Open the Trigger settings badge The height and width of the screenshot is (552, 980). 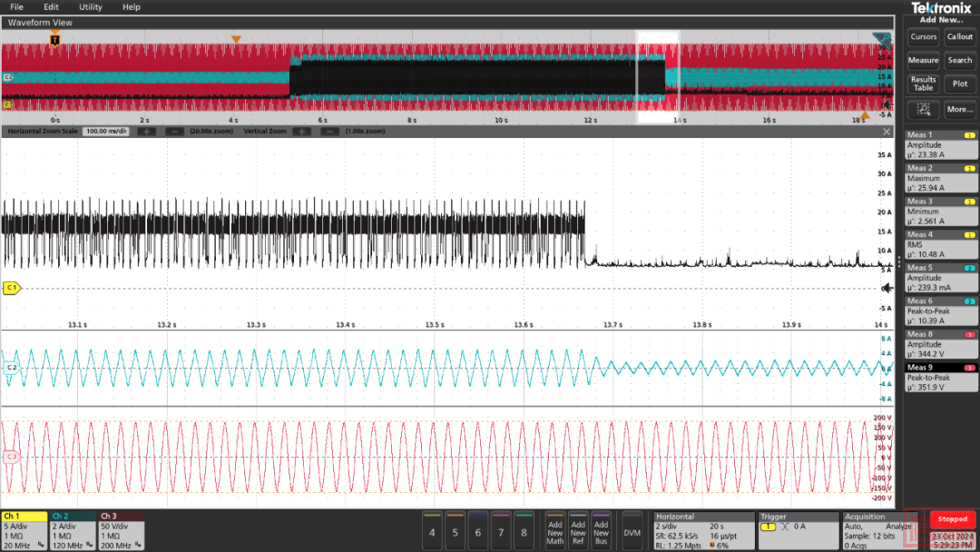pyautogui.click(x=799, y=531)
